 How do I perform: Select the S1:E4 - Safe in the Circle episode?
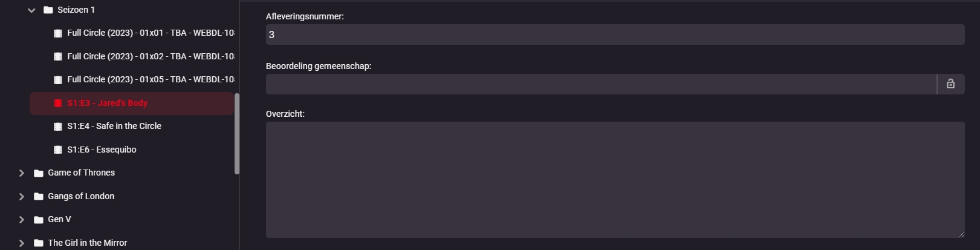pyautogui.click(x=114, y=126)
